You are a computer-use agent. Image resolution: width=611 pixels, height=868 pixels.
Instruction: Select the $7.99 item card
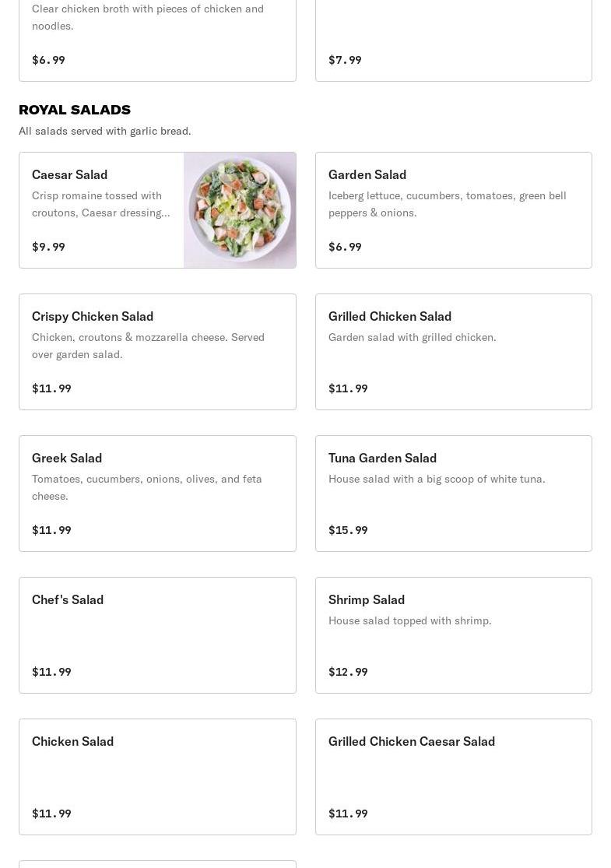[453, 39]
